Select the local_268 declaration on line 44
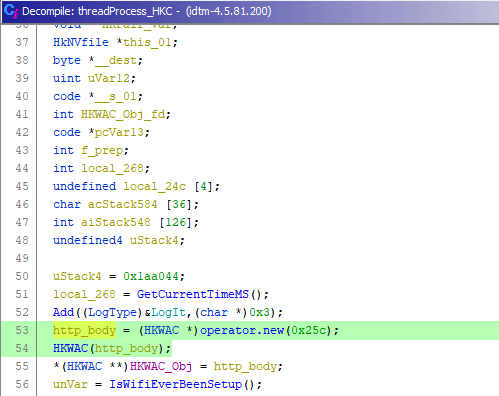Viewport: 499px width, 396px height. point(111,168)
